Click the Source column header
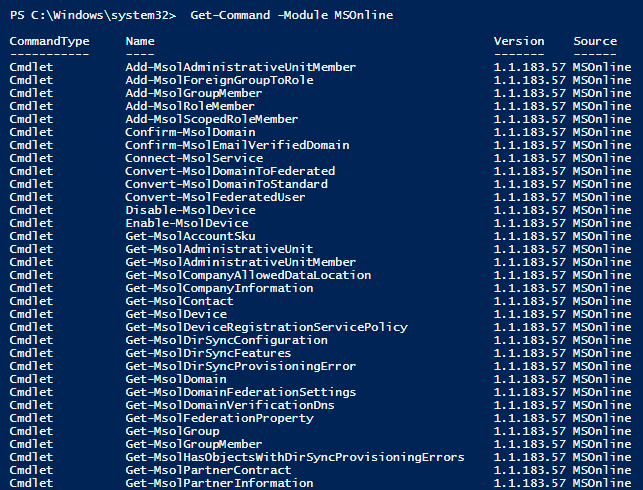This screenshot has height=490, width=643. tap(595, 41)
